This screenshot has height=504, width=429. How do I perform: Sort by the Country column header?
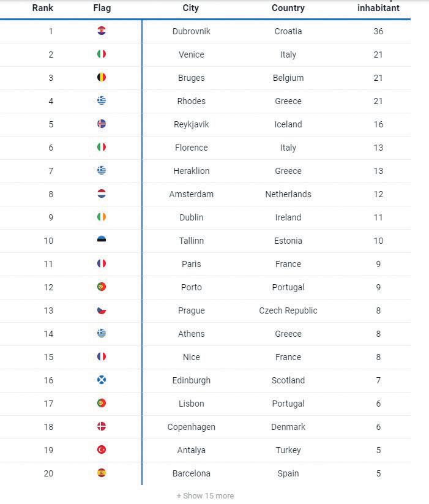[288, 8]
